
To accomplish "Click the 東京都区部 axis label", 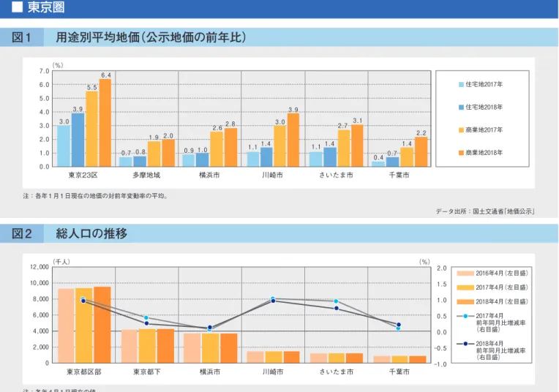I will tap(84, 372).
